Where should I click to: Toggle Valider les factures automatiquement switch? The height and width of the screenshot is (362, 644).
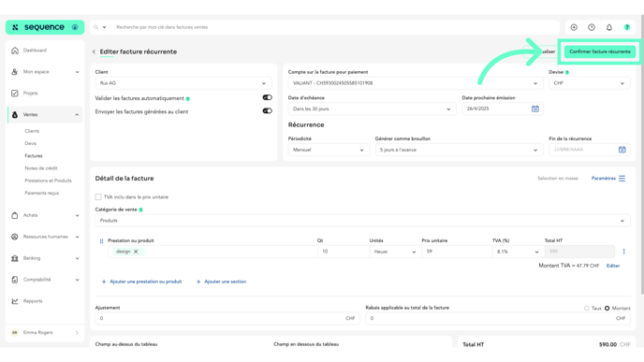pyautogui.click(x=267, y=97)
